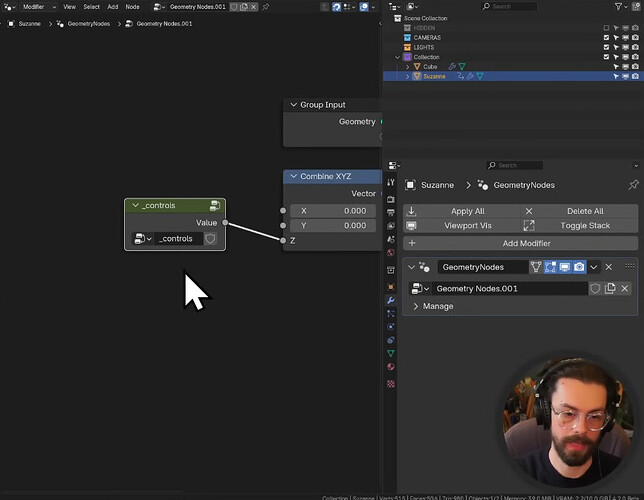Open the Object properties tab
Image resolution: width=644 pixels, height=500 pixels.
(x=391, y=287)
